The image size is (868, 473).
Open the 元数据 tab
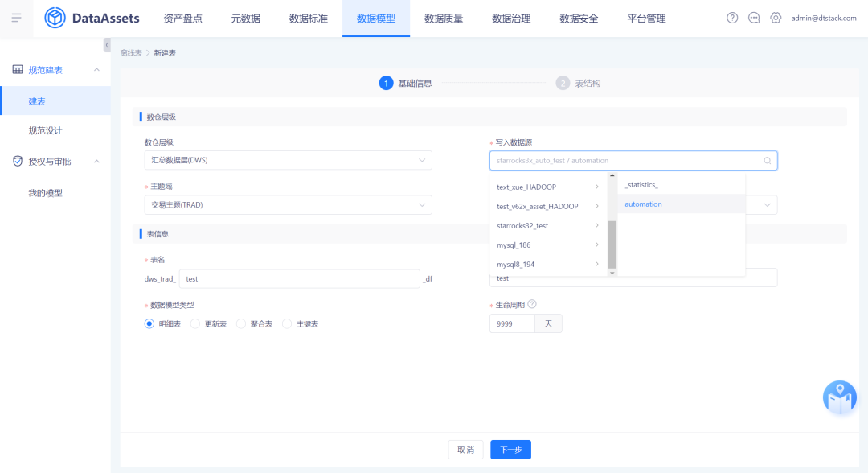coord(245,19)
